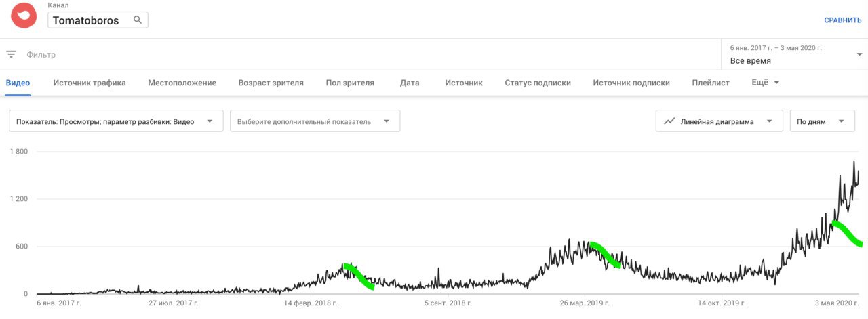Click the Tomatoboros channel avatar icon
Viewport: 868px width, 319px height.
(24, 16)
